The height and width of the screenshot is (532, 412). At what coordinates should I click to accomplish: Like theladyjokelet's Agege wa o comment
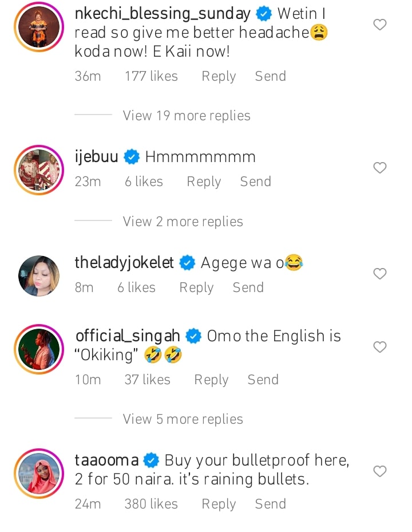(379, 274)
